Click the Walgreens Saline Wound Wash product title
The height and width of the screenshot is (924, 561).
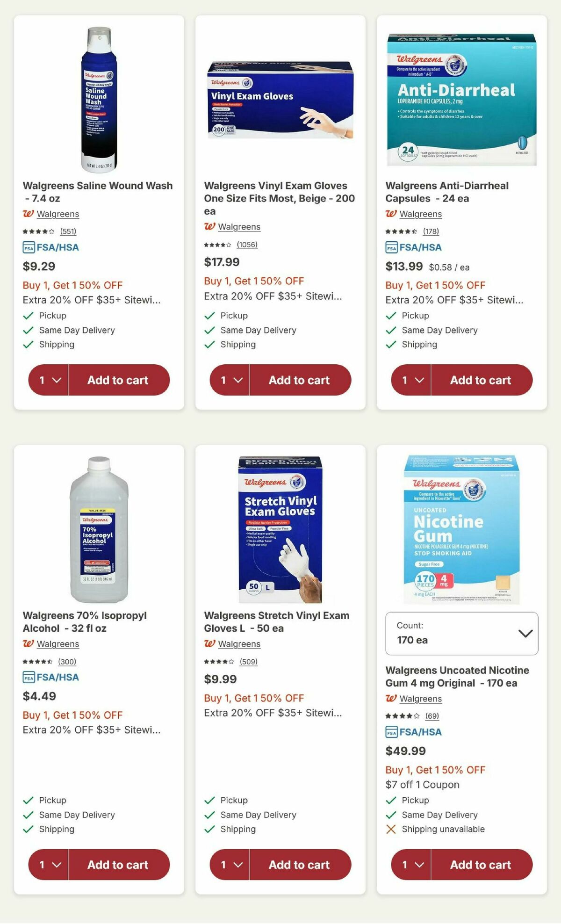click(97, 192)
